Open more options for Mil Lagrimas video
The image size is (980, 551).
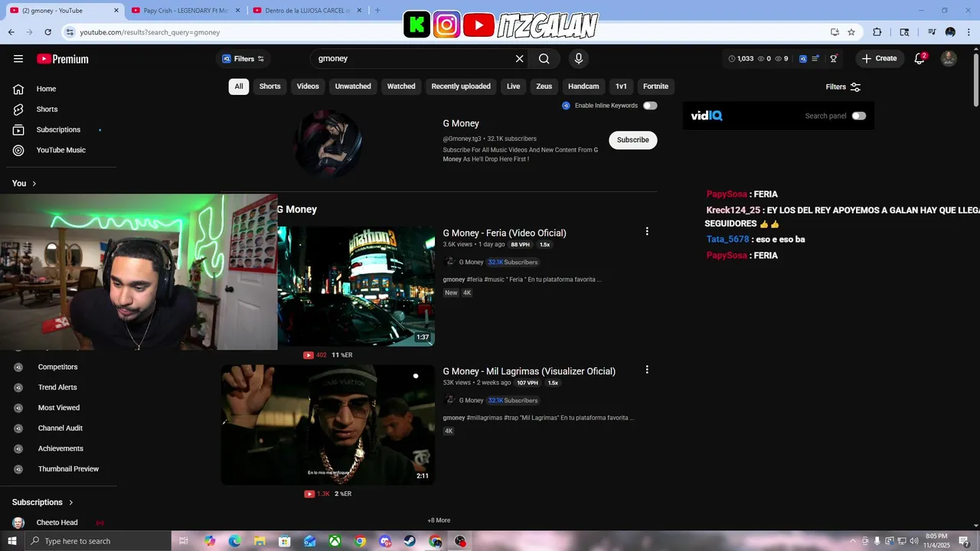point(647,370)
